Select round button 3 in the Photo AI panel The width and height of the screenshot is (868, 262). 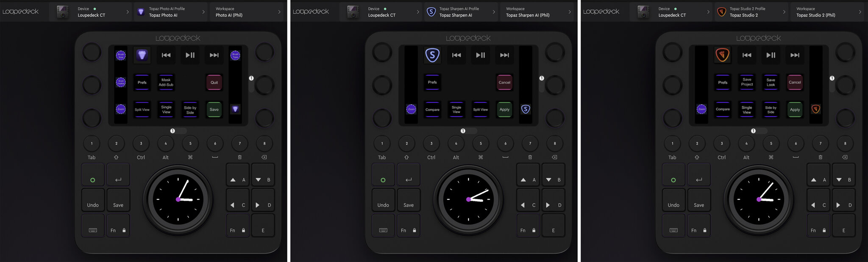point(141,143)
